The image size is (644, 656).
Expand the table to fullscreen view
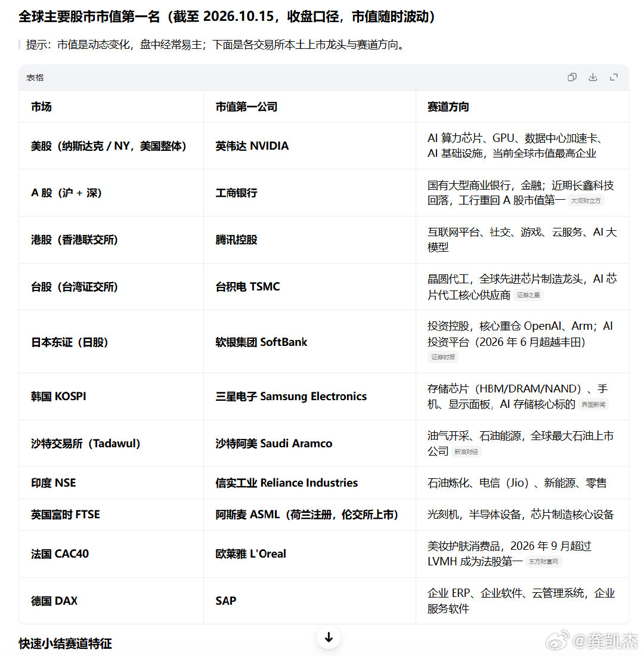click(614, 77)
